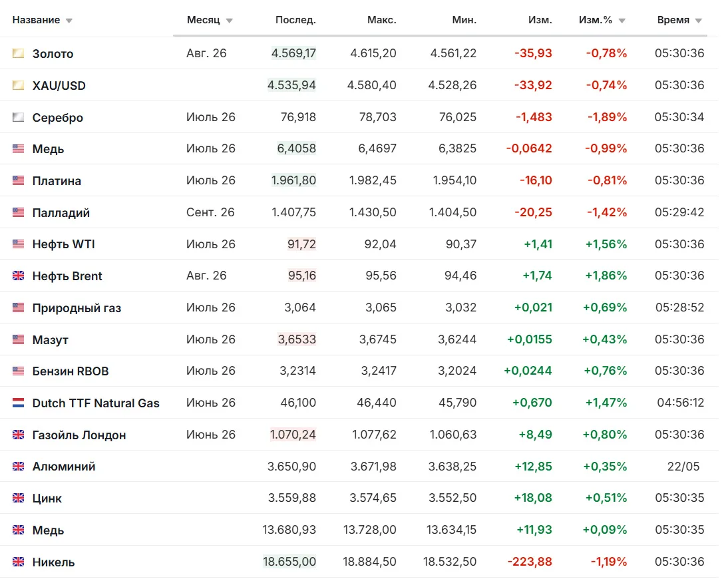Click the US flag icon beside Нефть WTI
This screenshot has height=579, width=728.
18,244
